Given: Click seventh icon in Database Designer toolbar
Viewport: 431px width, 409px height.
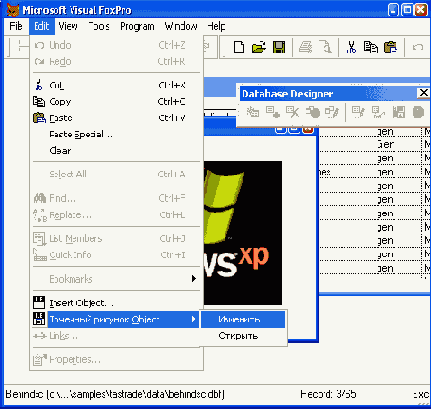Looking at the screenshot, I should click(378, 112).
